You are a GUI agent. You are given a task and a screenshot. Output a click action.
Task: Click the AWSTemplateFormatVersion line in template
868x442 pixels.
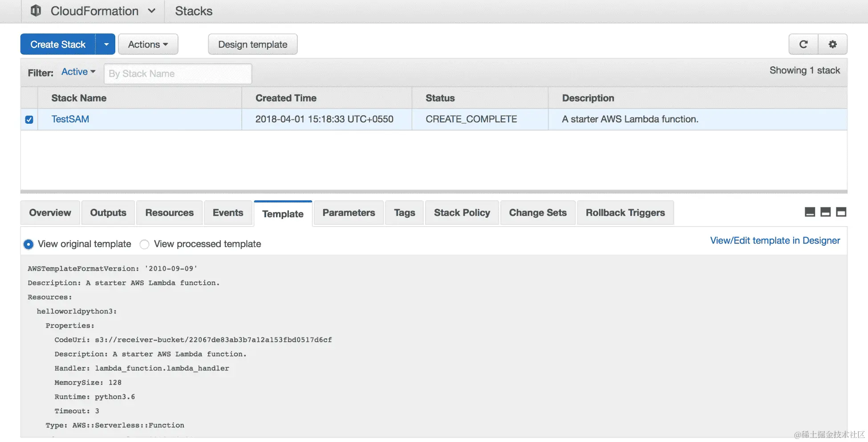(112, 268)
